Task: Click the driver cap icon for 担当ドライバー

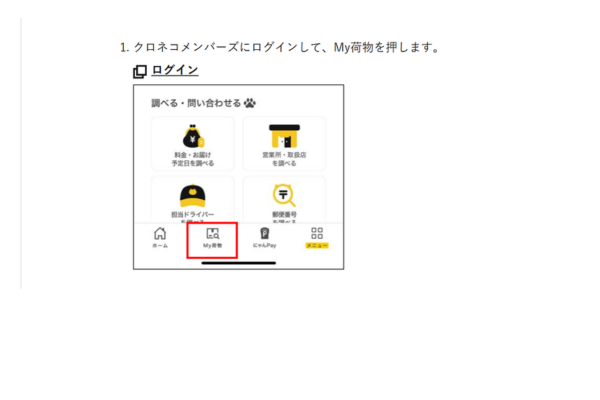Action: pos(192,196)
